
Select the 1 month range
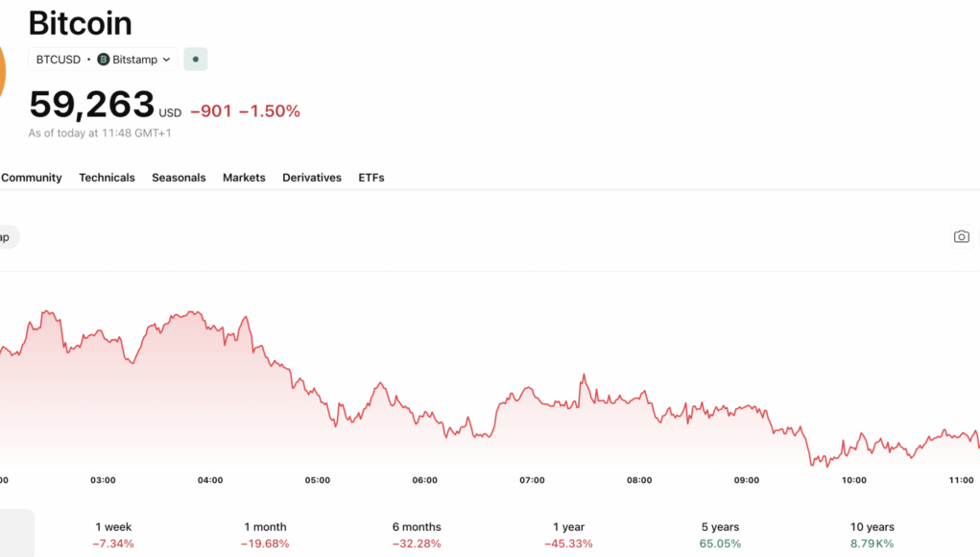[x=265, y=535]
